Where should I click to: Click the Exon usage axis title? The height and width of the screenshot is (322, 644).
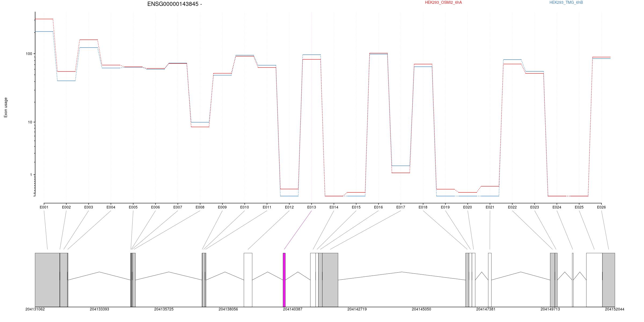[x=6, y=107]
